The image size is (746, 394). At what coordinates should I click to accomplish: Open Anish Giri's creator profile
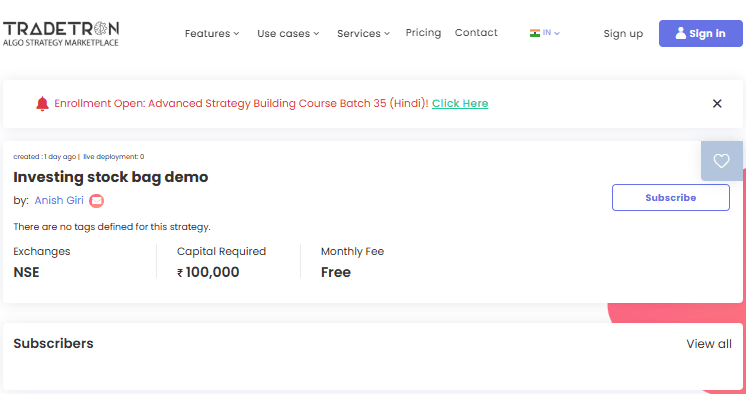tap(59, 200)
